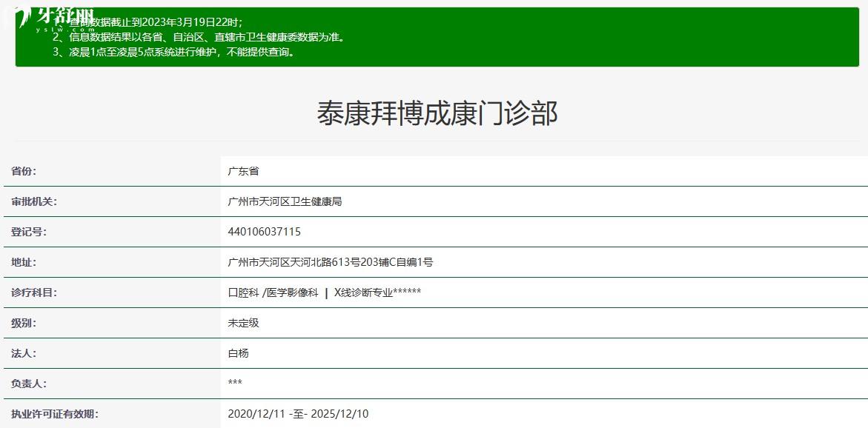Click the notice line 凌晨1点至凌晨5点系统进行维护
The height and width of the screenshot is (428, 868).
173,53
